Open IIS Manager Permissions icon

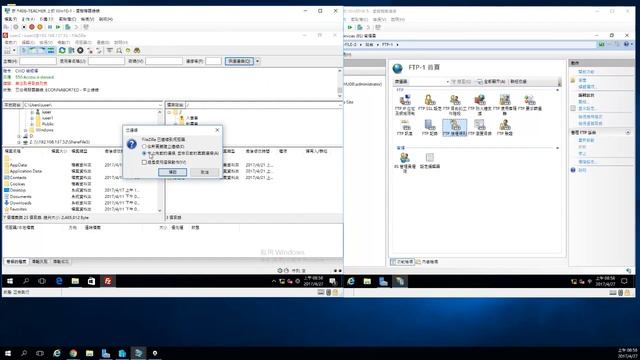405,162
